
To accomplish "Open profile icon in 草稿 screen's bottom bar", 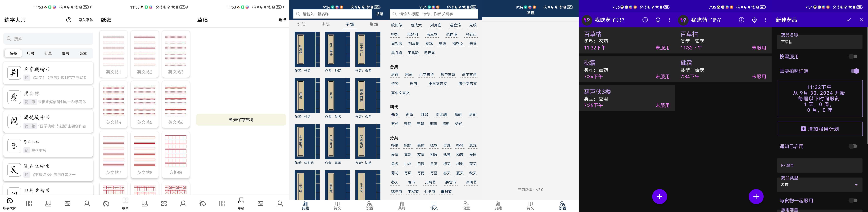I will coord(280,204).
